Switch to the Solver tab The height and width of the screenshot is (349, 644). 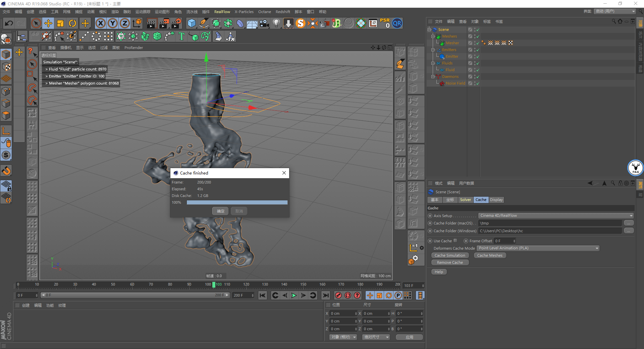465,200
